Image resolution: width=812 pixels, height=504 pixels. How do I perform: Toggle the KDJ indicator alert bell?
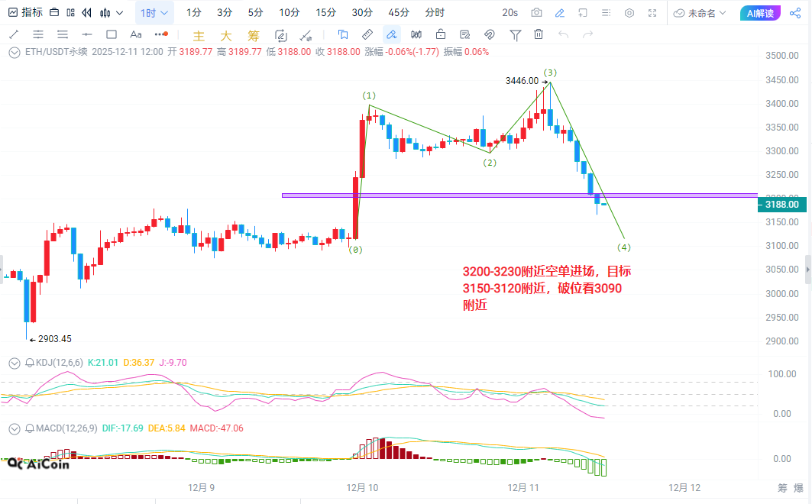pos(31,363)
